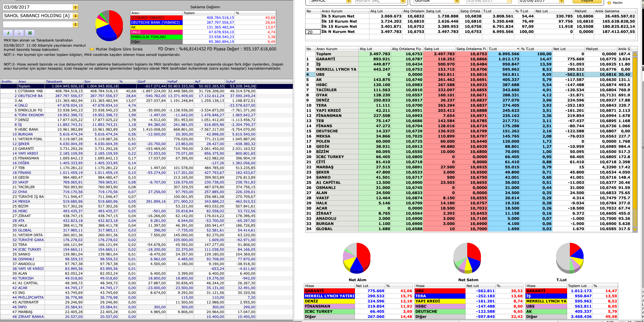
Task: Click the AK yellow swatch in Saklama Dağılımı
Action: (156, 27)
